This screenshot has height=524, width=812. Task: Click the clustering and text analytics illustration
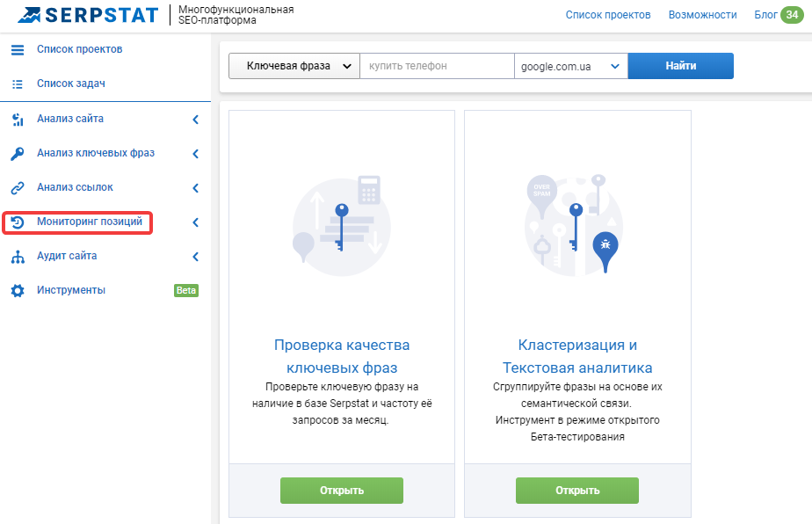[x=576, y=224]
